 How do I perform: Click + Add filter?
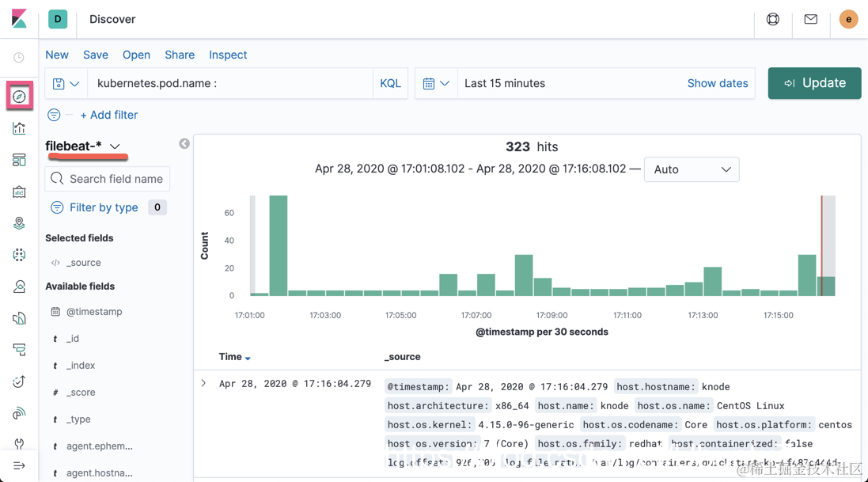(109, 115)
